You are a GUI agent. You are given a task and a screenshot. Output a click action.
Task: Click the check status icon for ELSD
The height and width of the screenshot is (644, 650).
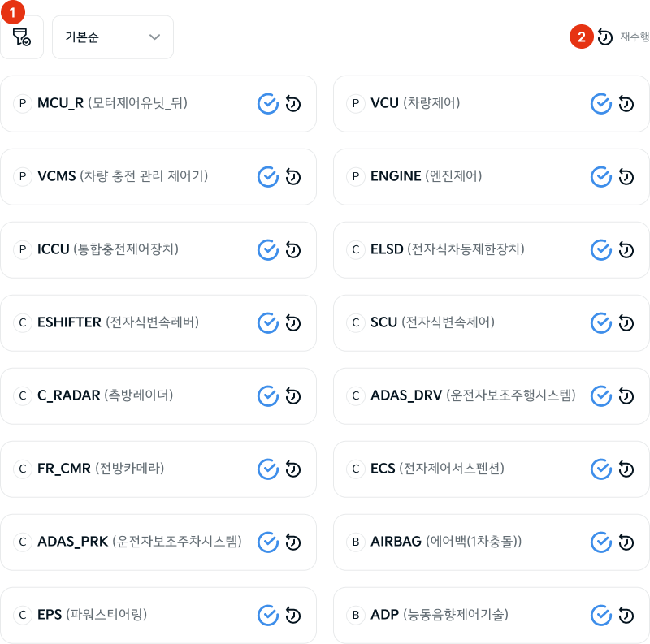coord(601,250)
